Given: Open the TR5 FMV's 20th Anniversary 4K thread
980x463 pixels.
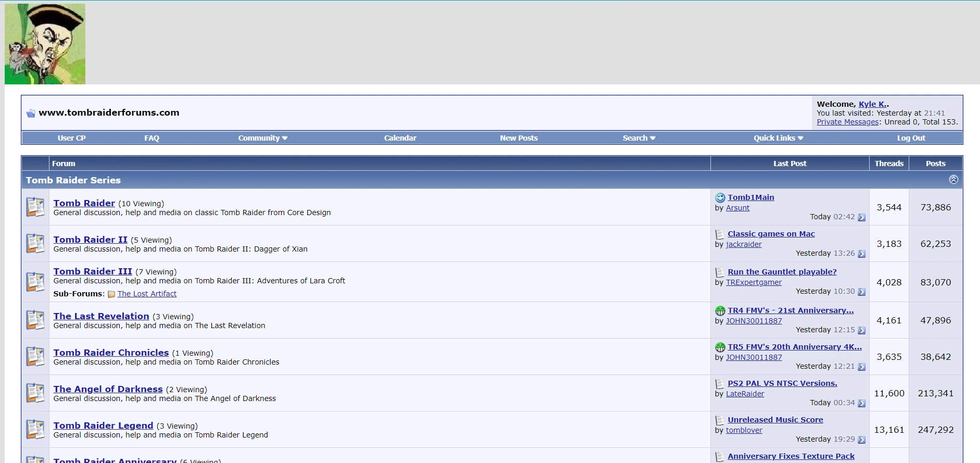Looking at the screenshot, I should tap(795, 347).
